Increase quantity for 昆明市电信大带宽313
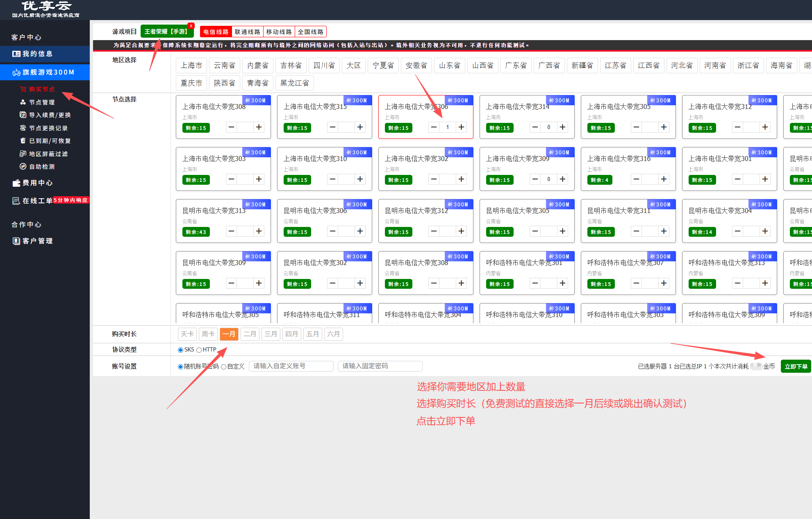The width and height of the screenshot is (812, 519). [259, 231]
